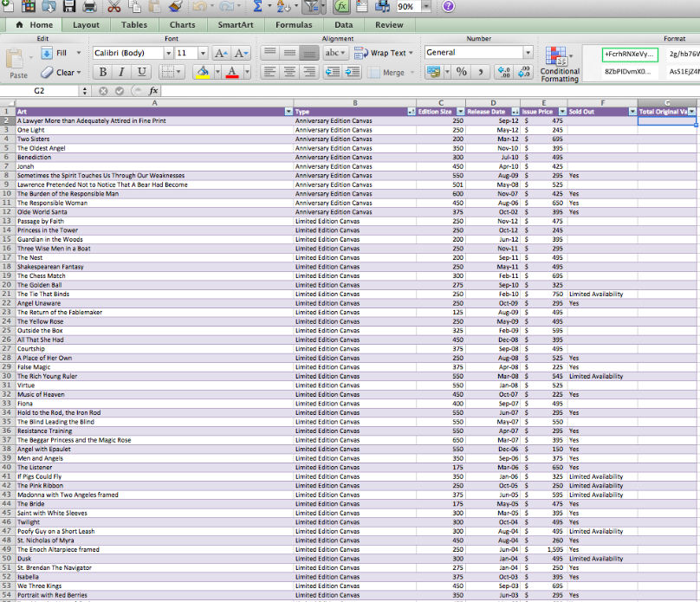
Task: Open the fx Formula Builder icon
Action: (x=342, y=6)
